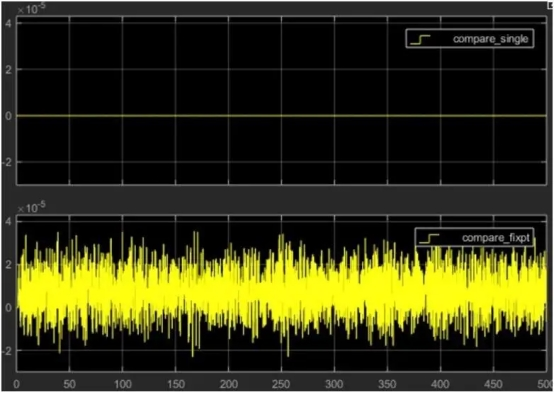
Task: Click the 4 tick on top plot y-axis
Action: pos(9,23)
